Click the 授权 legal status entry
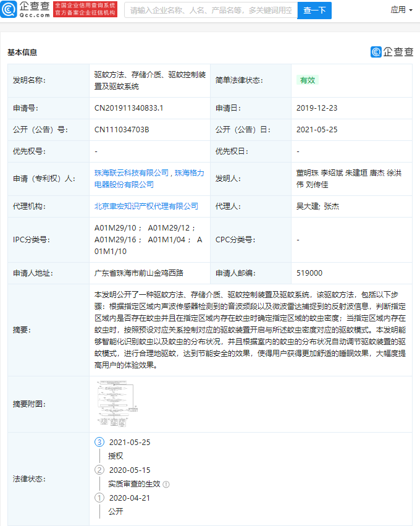Image resolution: width=420 pixels, height=526 pixels. point(115,456)
